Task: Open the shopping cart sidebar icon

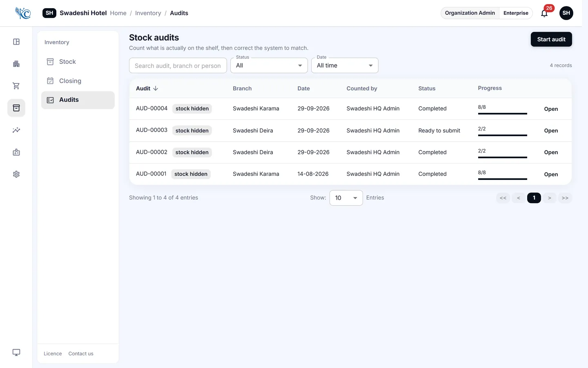Action: point(16,86)
